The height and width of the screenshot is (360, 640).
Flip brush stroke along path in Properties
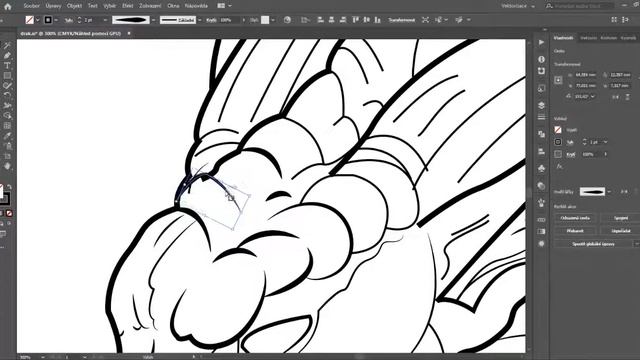[624, 191]
